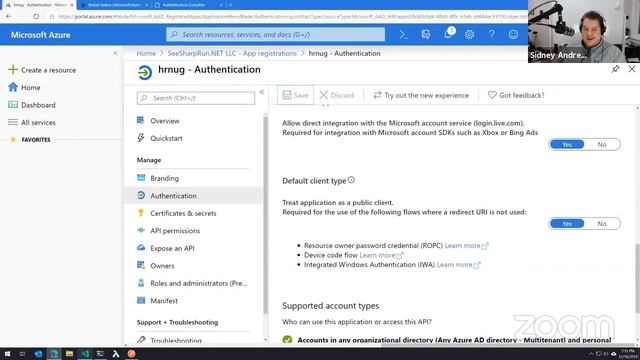Screen dimensions: 640x360
Task: Switch to Authentication Complete browser tab
Action: tap(187, 5)
